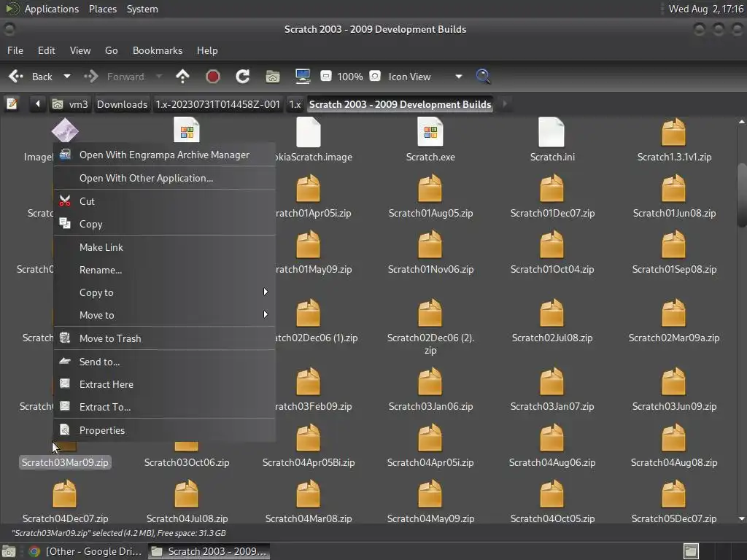Select Scratch01Aug05.zip archive icon
This screenshot has height=560, width=747.
(x=430, y=188)
